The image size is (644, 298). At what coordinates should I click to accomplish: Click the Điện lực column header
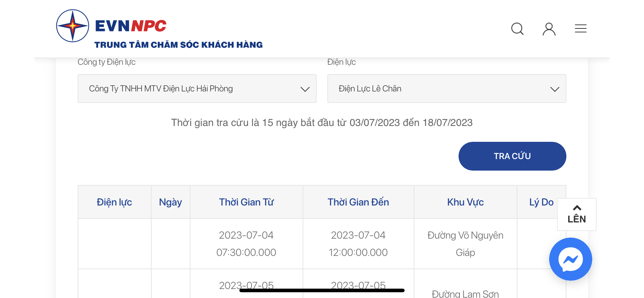click(114, 202)
